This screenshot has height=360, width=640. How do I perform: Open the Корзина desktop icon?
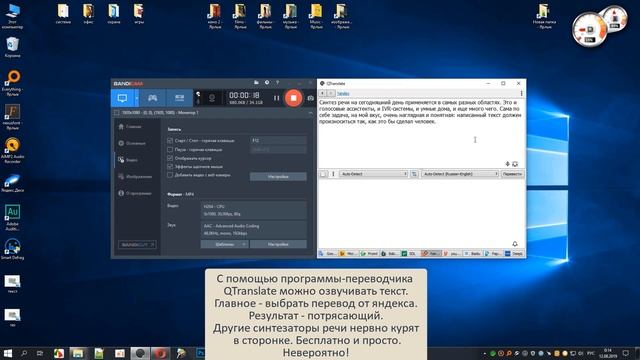[12, 47]
